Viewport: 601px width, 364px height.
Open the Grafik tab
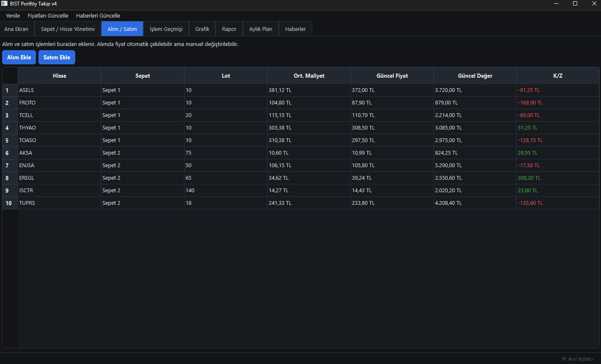point(202,29)
